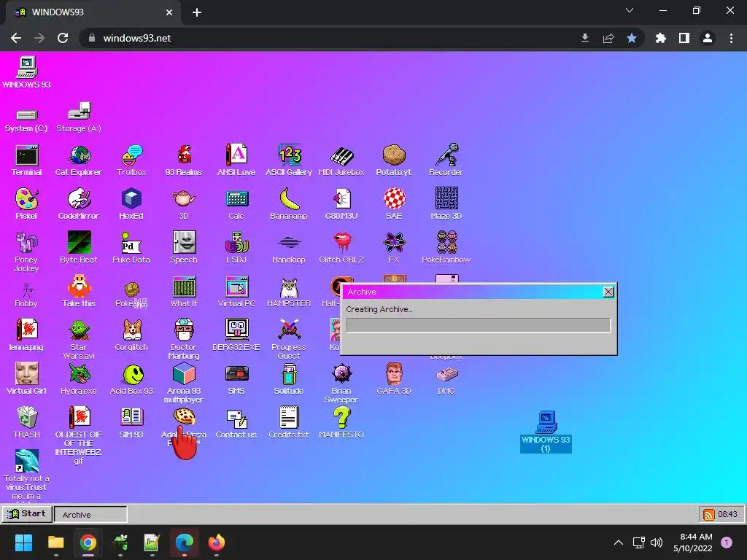Open System (C:) drive icon

[x=26, y=120]
